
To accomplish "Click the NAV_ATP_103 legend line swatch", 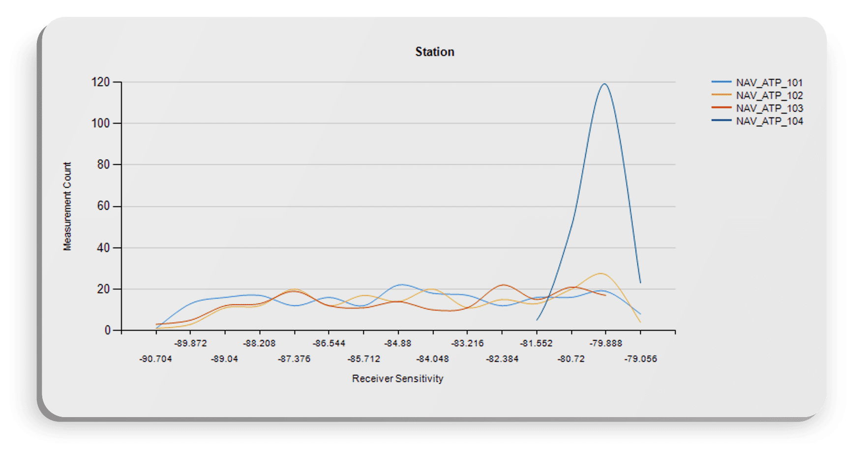I will tap(721, 108).
